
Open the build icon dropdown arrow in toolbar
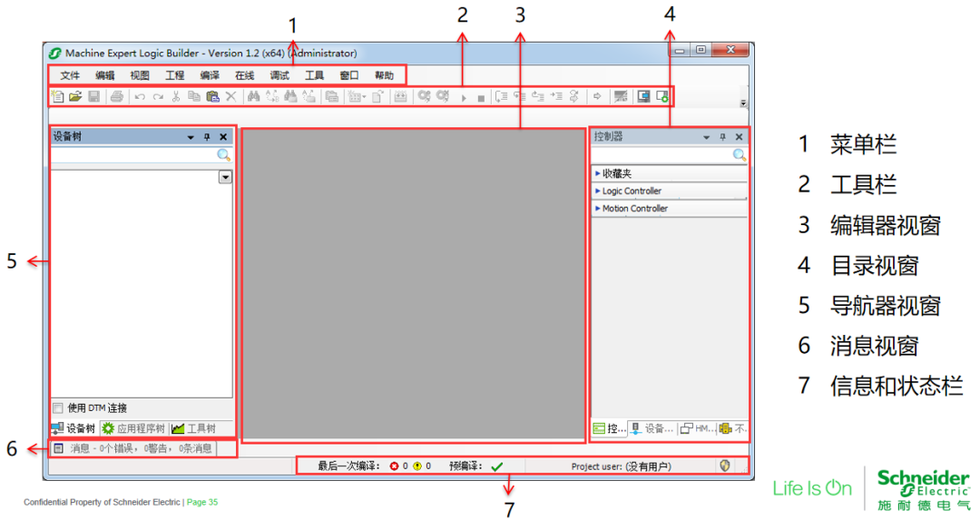pos(365,97)
